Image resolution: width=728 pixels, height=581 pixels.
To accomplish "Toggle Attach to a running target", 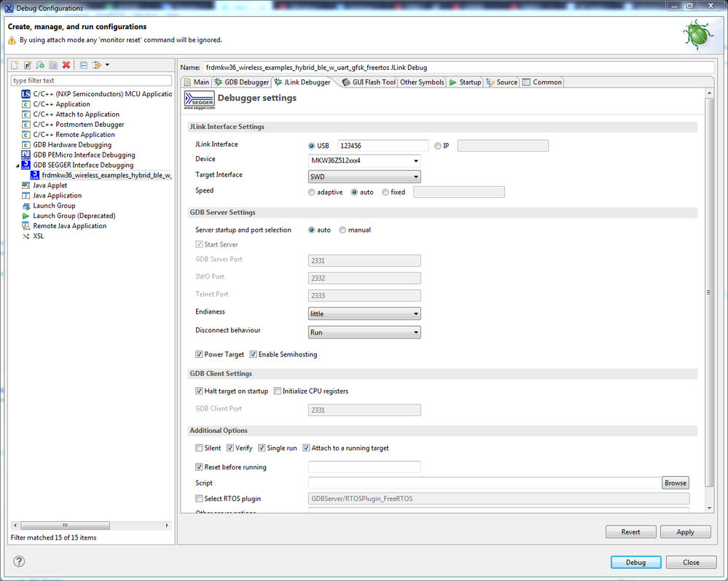I will (x=306, y=448).
